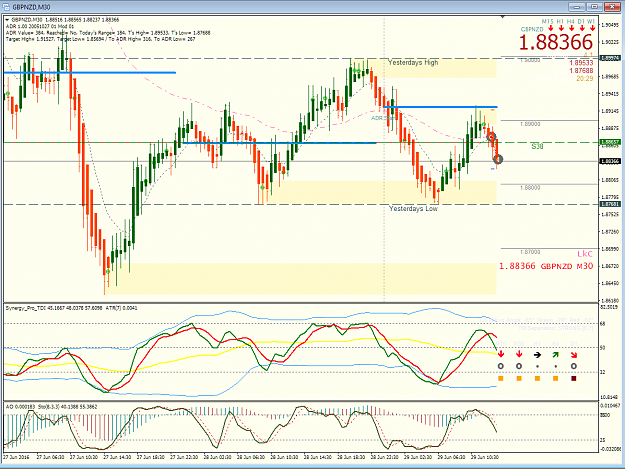
Task: Click the large red 1.88366 price display
Action: [x=556, y=42]
